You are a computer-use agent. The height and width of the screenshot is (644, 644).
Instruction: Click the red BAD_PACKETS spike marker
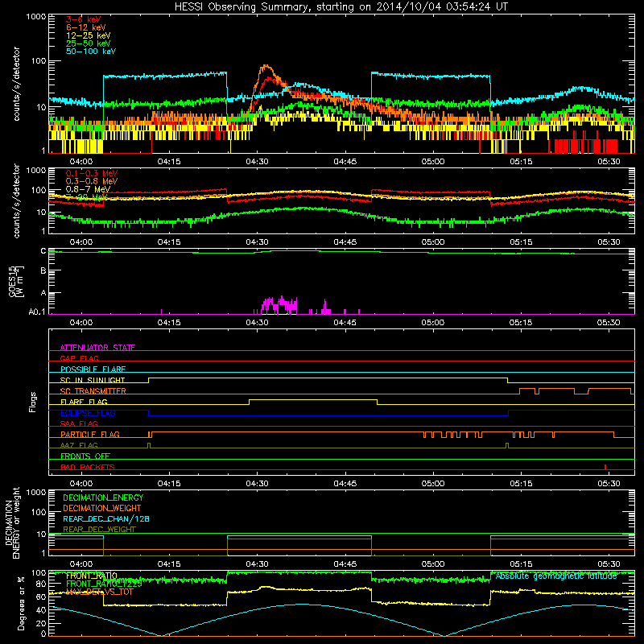coord(605,467)
